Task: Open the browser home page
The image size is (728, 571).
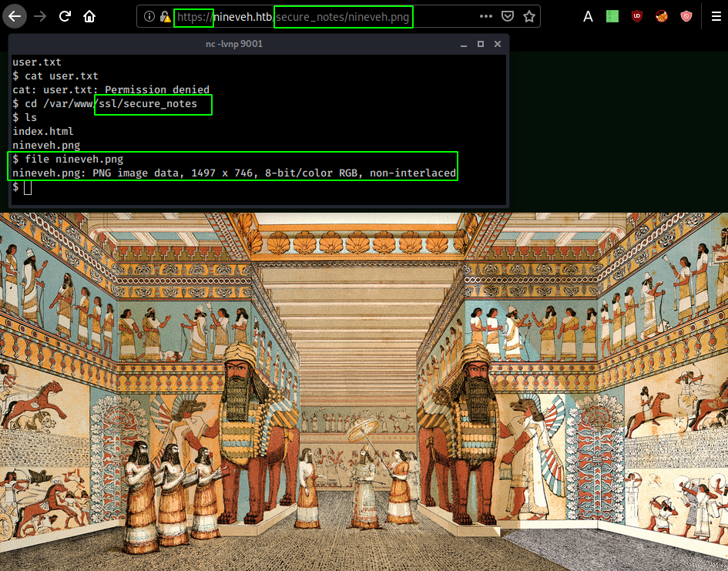Action: pos(89,16)
